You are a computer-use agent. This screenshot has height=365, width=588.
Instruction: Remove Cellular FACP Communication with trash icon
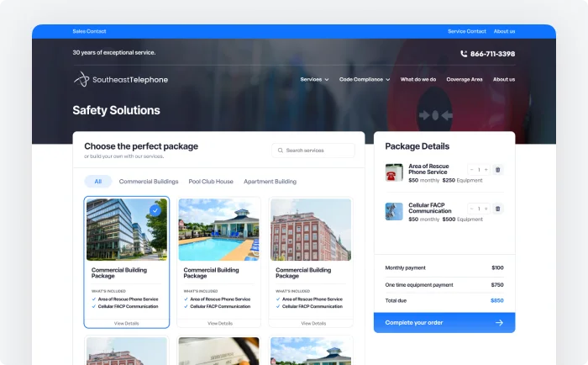[497, 209]
